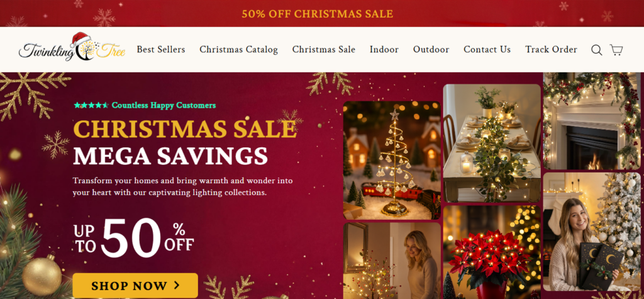Click the Twinkling Tree logo
644x299 pixels.
tap(72, 47)
